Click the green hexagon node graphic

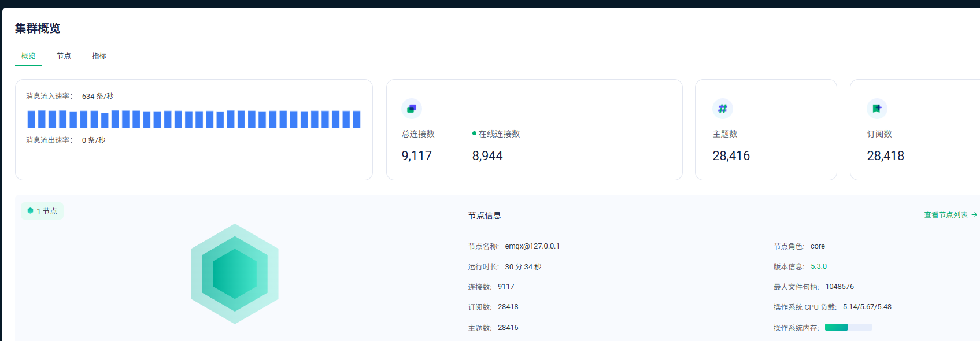(235, 273)
